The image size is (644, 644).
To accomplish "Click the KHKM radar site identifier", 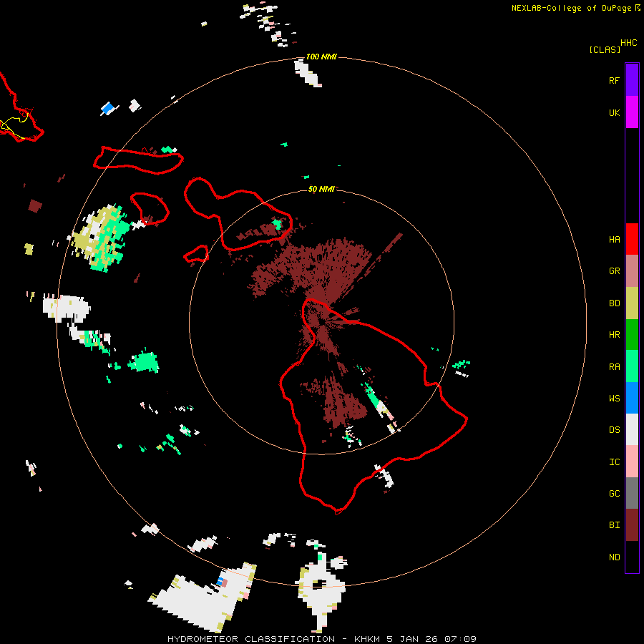I will click(367, 639).
